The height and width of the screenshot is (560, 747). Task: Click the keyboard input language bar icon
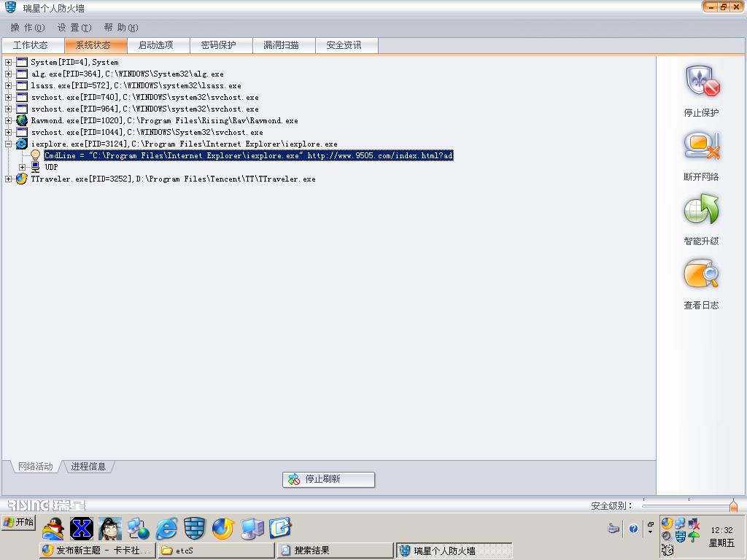click(x=614, y=528)
